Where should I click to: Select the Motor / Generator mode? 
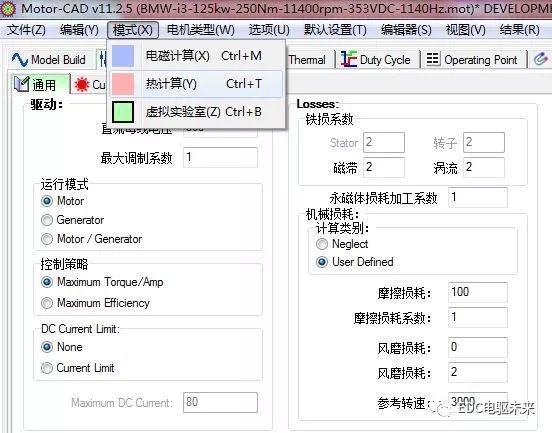46,239
